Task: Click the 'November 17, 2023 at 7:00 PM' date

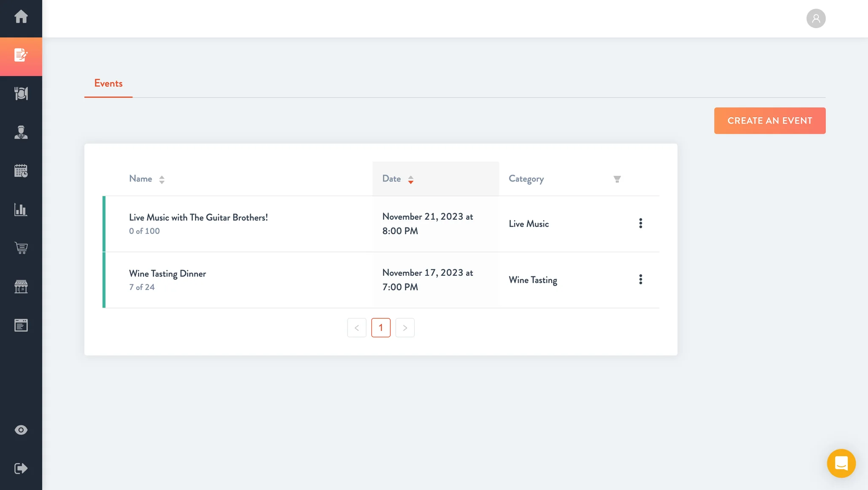Action: click(428, 280)
